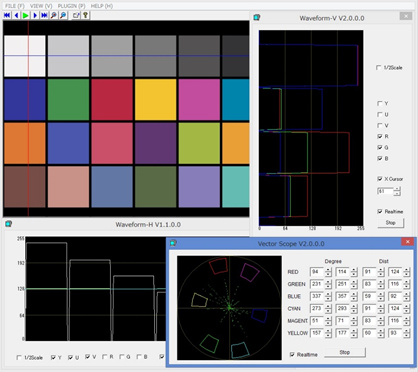The height and width of the screenshot is (372, 418).
Task: Click the bright green patch in chart
Action: (x=68, y=99)
